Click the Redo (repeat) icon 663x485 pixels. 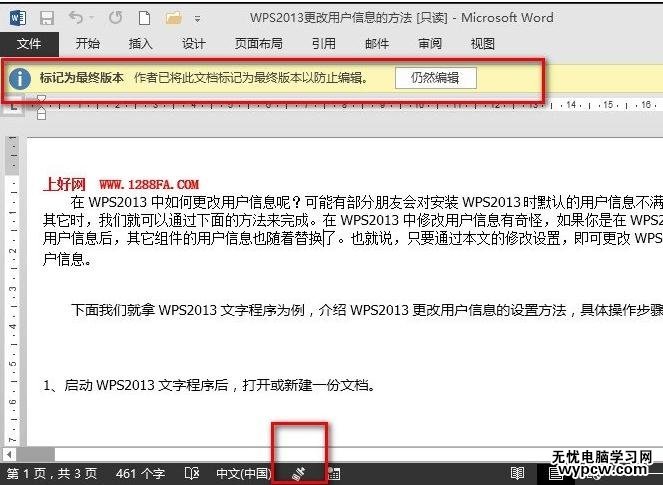coord(115,17)
